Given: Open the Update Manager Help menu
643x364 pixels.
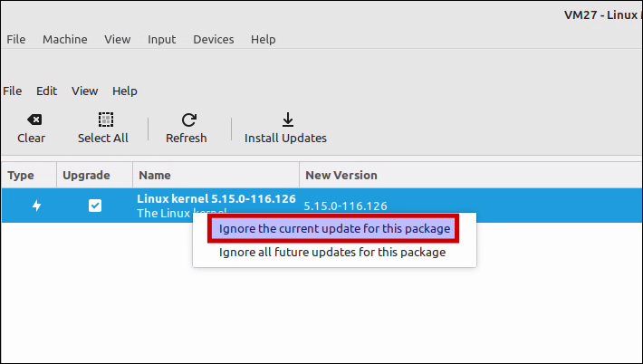Looking at the screenshot, I should (x=125, y=91).
